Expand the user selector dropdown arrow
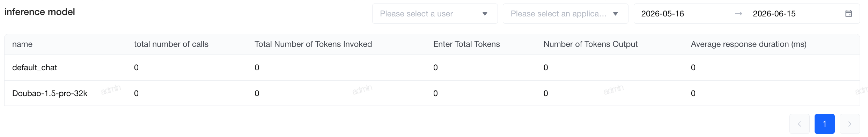 coord(485,14)
